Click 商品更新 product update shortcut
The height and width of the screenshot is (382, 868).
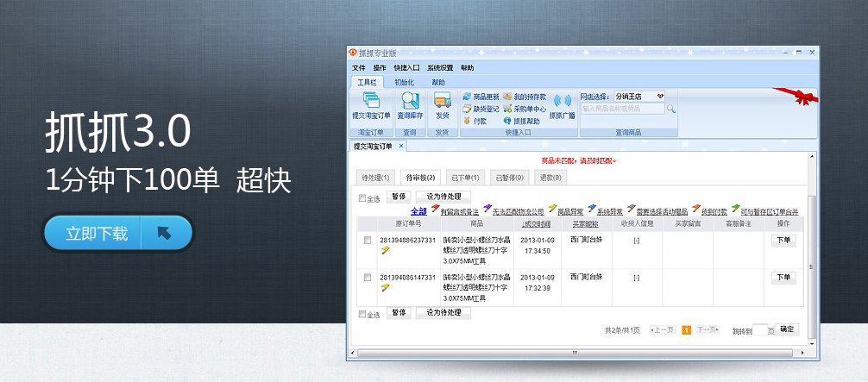click(481, 97)
